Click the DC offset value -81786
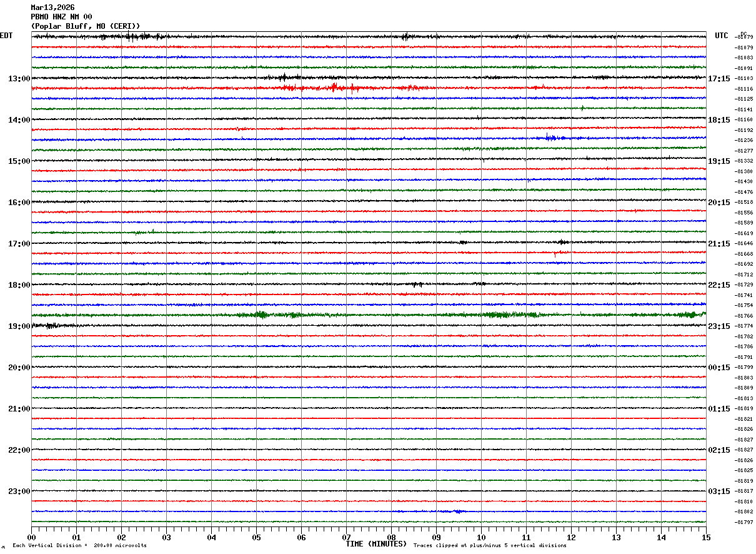 [x=744, y=347]
